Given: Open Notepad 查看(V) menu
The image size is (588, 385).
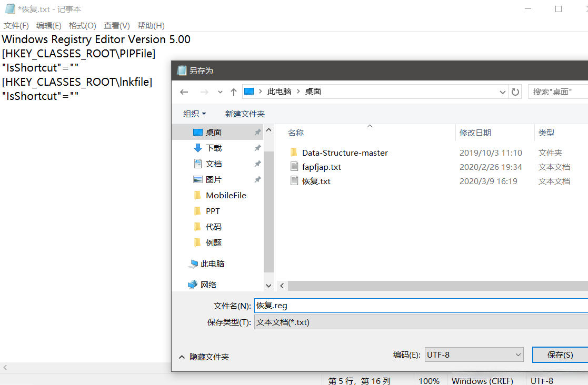Looking at the screenshot, I should [117, 25].
